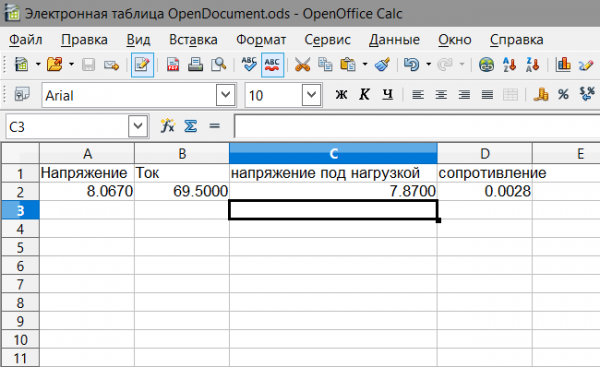Click the Merge Cells icon

point(510,95)
